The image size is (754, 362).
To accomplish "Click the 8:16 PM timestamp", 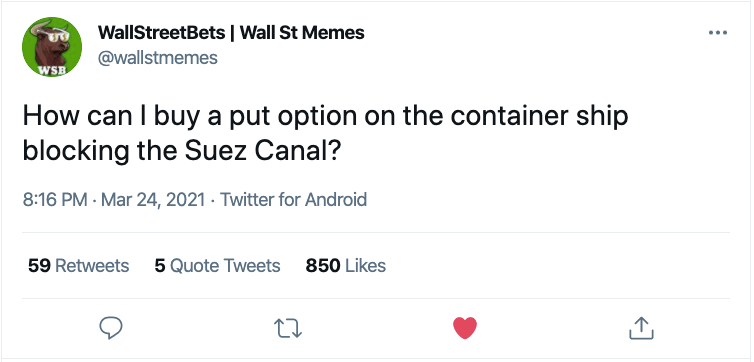I will pos(55,199).
